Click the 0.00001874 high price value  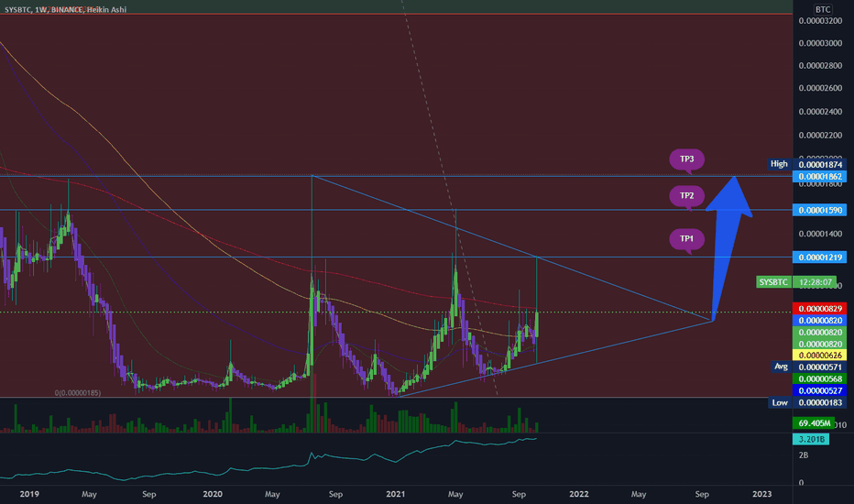(820, 165)
